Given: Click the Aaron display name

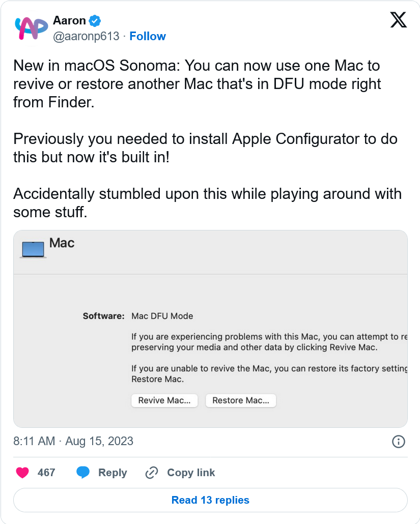Looking at the screenshot, I should point(69,21).
